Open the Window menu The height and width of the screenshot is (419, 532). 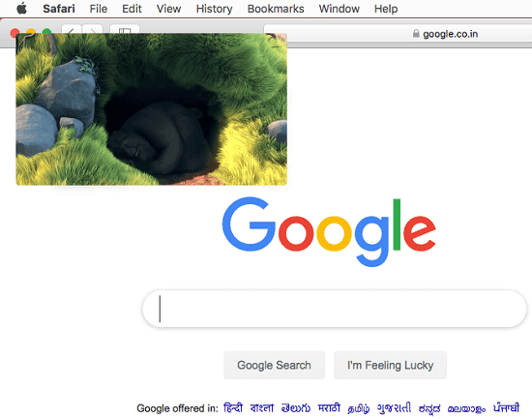[x=339, y=9]
